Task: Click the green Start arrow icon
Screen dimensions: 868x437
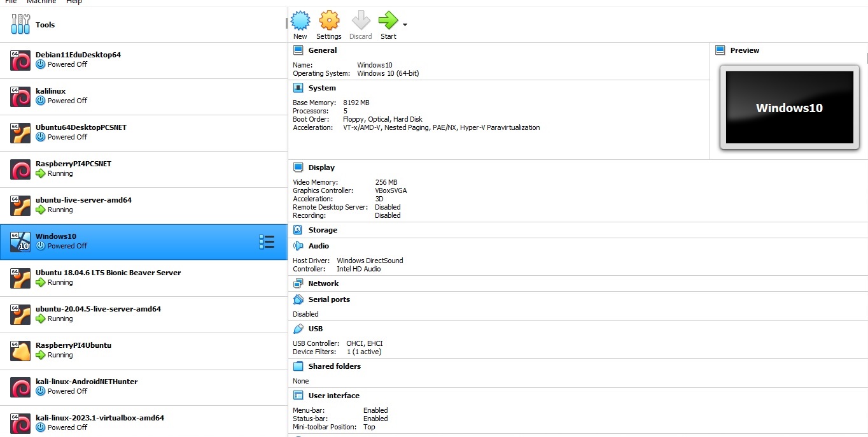Action: coord(388,20)
